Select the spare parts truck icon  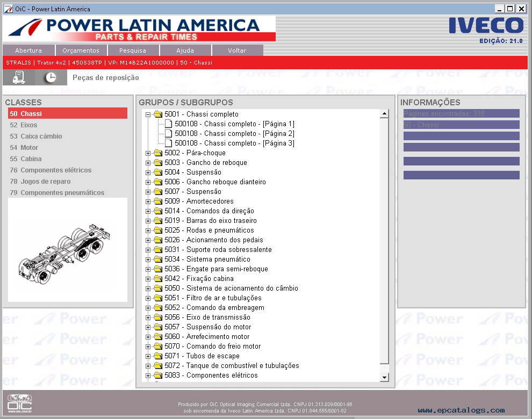tap(19, 77)
